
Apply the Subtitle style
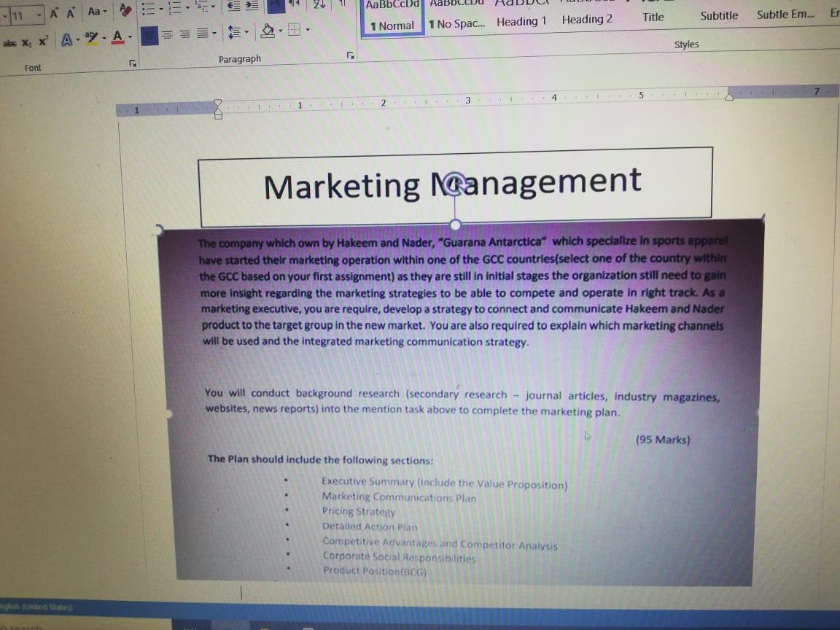719,15
